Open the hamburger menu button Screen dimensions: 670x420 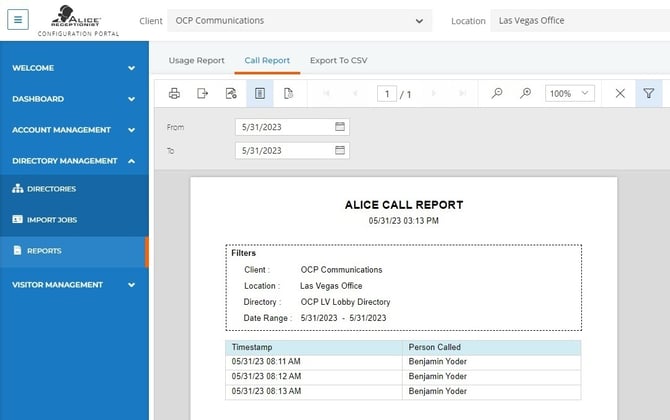(x=18, y=20)
